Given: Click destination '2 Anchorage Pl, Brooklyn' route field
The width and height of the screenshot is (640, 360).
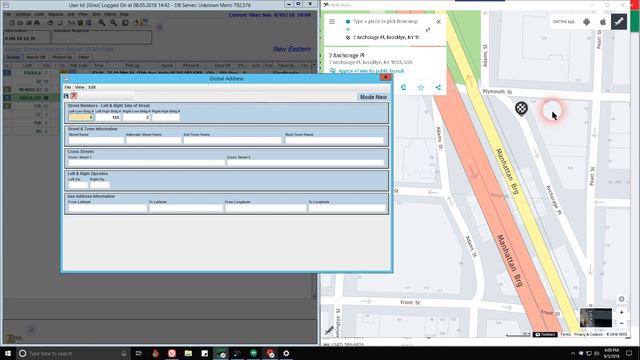Looking at the screenshot, I should pos(386,37).
